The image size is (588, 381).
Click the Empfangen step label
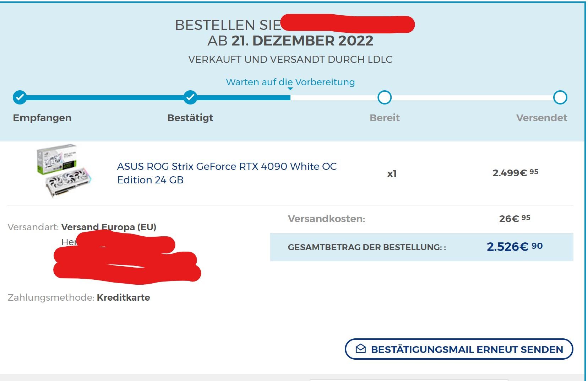point(42,118)
